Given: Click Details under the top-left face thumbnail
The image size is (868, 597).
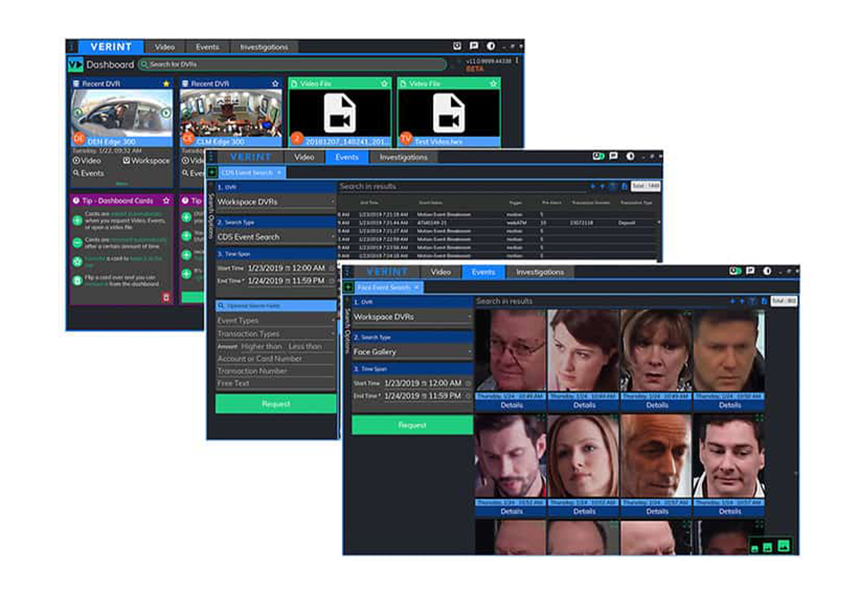Looking at the screenshot, I should 511,405.
